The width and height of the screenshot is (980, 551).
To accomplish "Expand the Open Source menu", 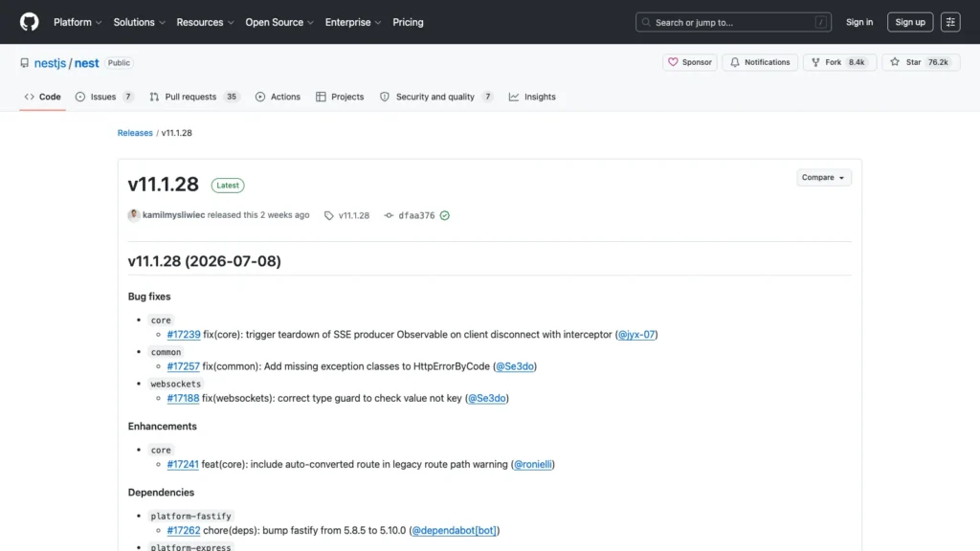I will (279, 22).
